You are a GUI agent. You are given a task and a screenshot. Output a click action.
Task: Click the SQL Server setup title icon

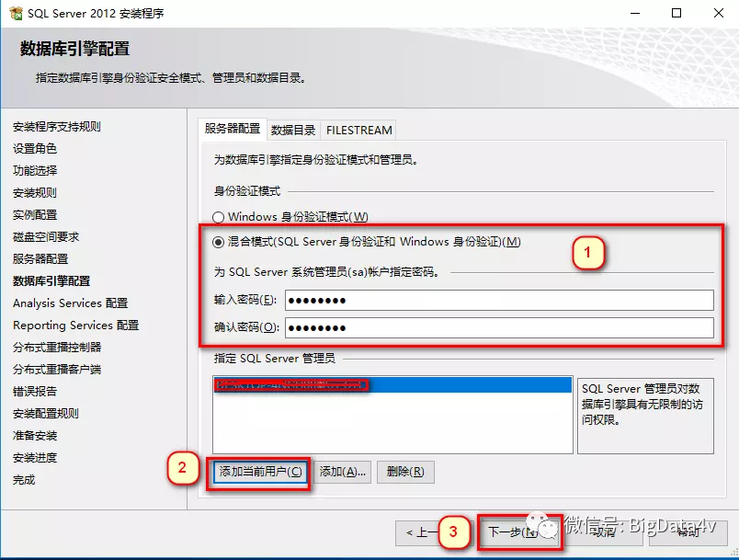(16, 13)
